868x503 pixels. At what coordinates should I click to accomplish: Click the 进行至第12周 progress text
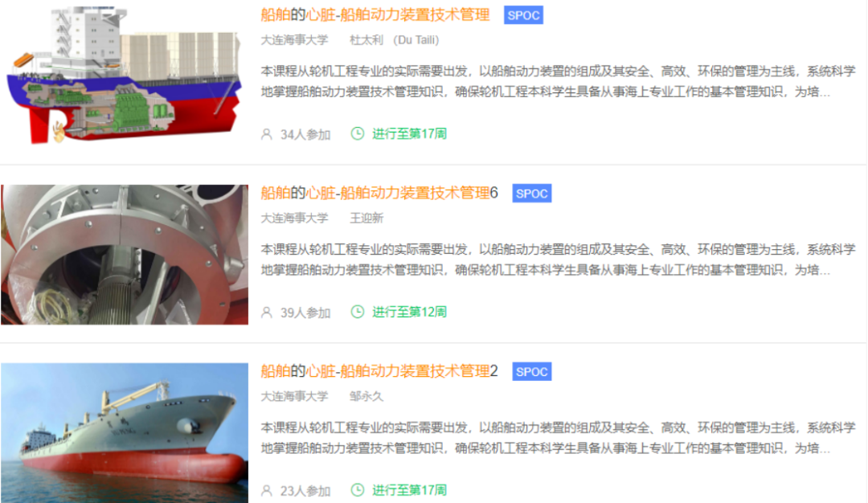coord(409,312)
